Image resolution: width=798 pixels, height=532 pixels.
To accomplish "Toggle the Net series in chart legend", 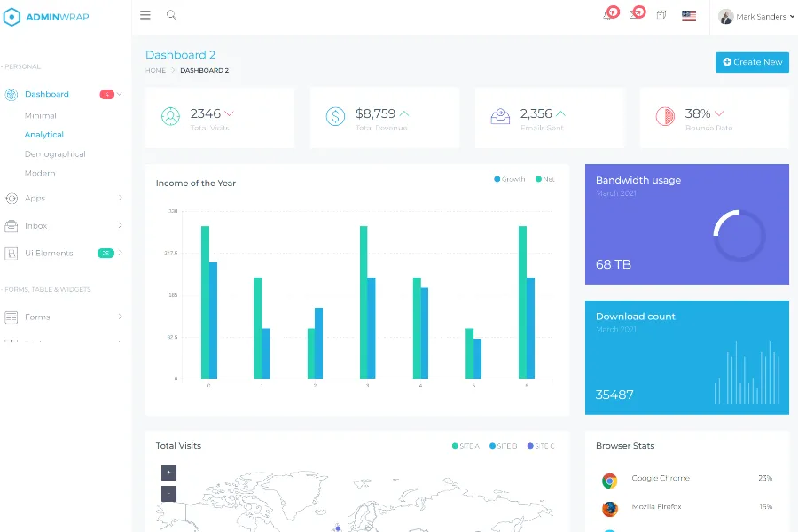I will [544, 179].
